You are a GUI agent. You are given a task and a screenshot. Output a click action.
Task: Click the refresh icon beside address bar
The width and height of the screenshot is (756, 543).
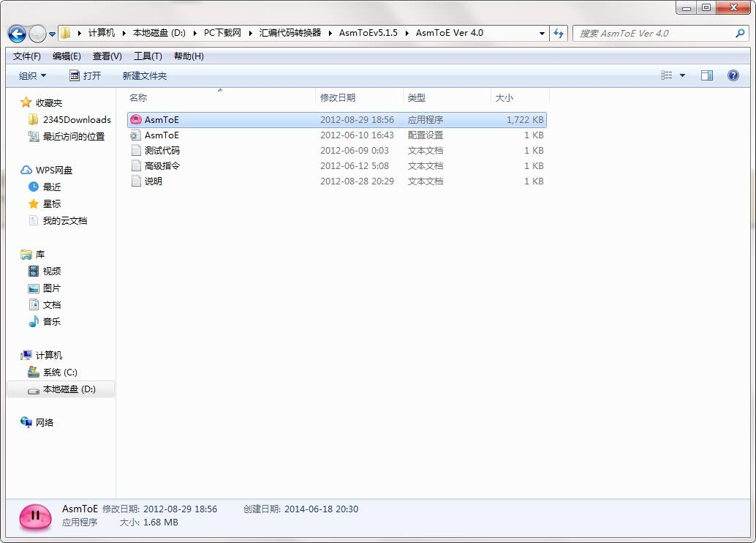[559, 34]
